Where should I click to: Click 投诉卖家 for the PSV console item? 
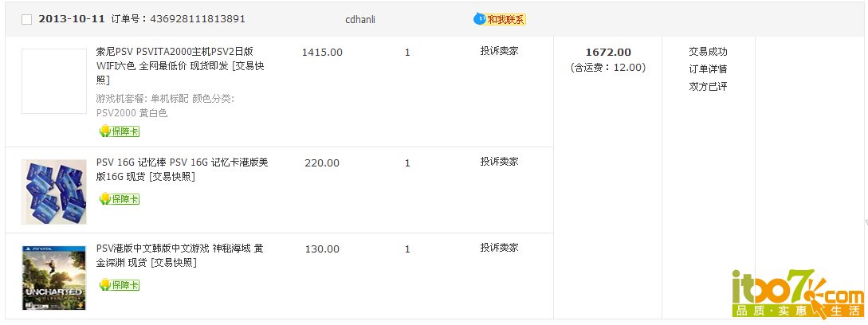[x=499, y=51]
